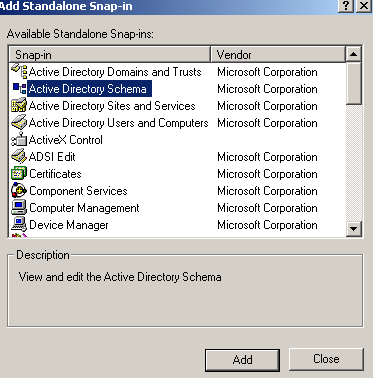Open context help with the question mark button
Viewport: 373px width, 378px height.
coord(346,6)
